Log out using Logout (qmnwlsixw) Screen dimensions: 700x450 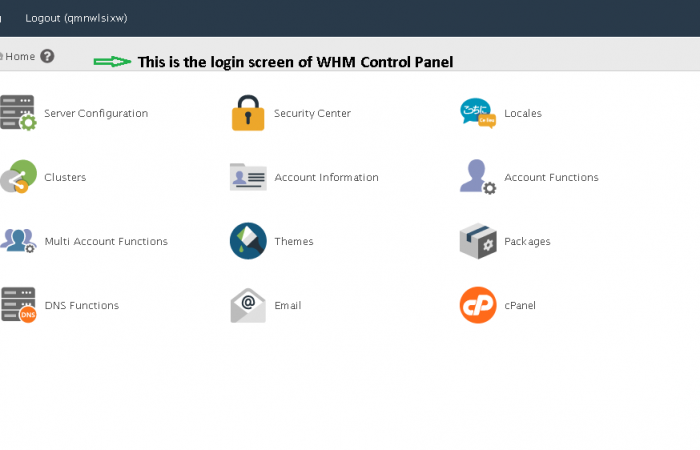click(x=76, y=18)
